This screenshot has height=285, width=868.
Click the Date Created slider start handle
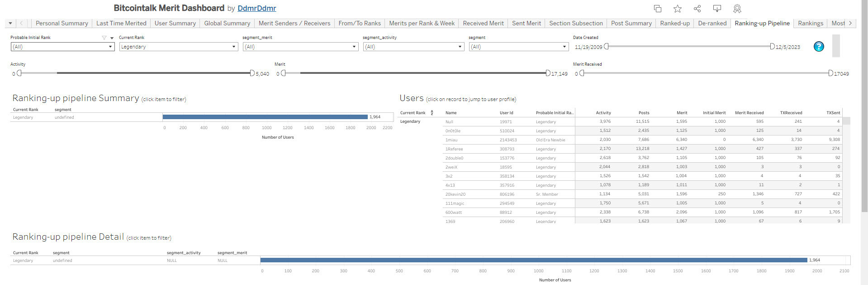[607, 46]
